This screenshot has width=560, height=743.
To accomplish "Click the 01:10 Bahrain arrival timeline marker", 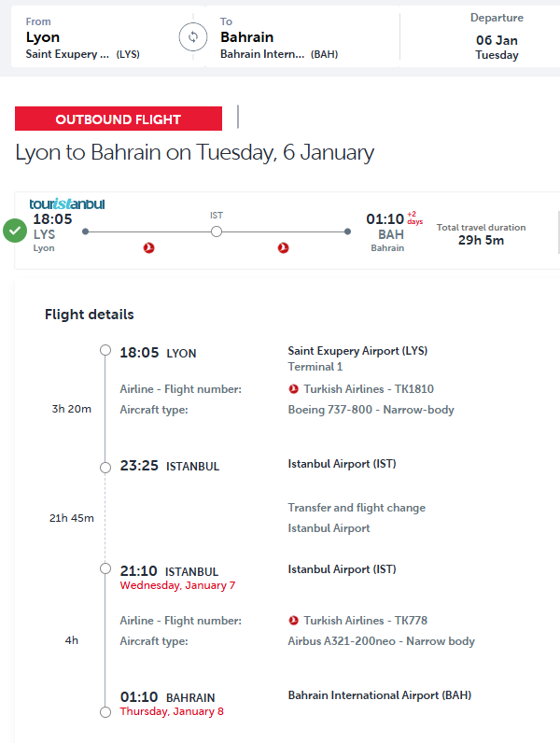I will coord(105,712).
